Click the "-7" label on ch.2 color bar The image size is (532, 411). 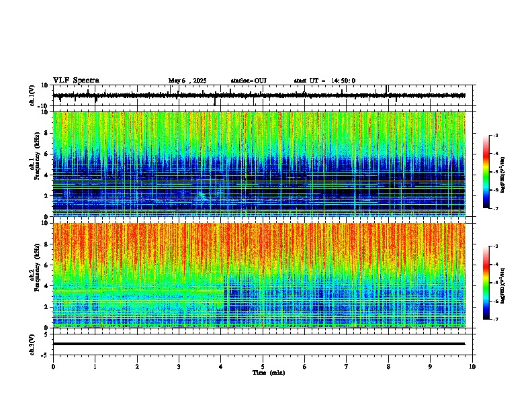click(496, 320)
